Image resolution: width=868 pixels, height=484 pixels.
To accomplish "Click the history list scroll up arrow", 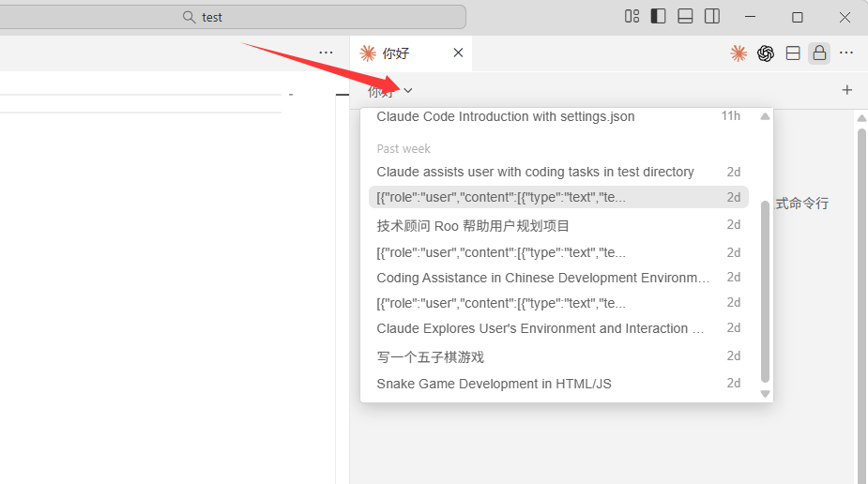I will [765, 116].
